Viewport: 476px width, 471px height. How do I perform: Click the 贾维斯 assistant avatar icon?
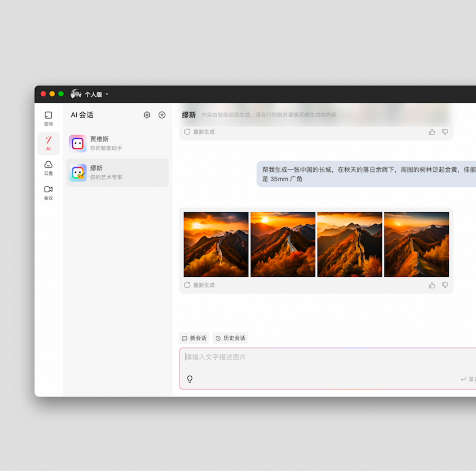78,144
